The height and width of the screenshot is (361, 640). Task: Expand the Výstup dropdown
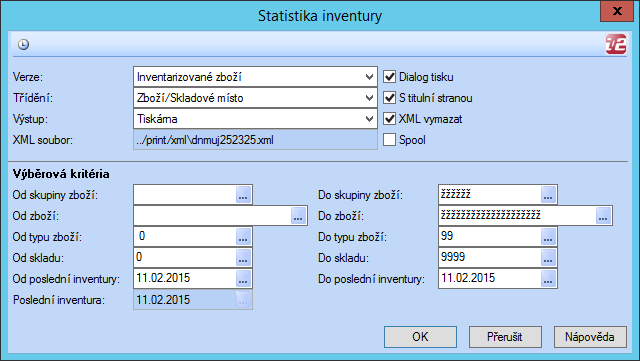[x=369, y=119]
